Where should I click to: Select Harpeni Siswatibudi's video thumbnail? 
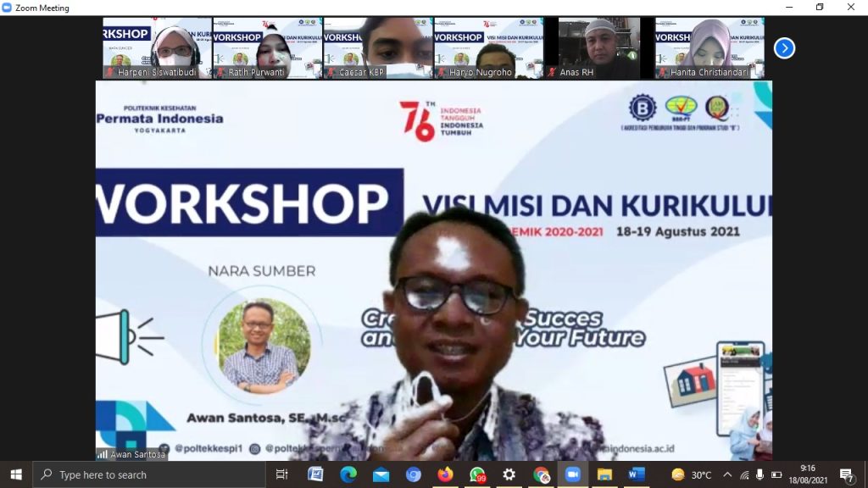tap(157, 47)
